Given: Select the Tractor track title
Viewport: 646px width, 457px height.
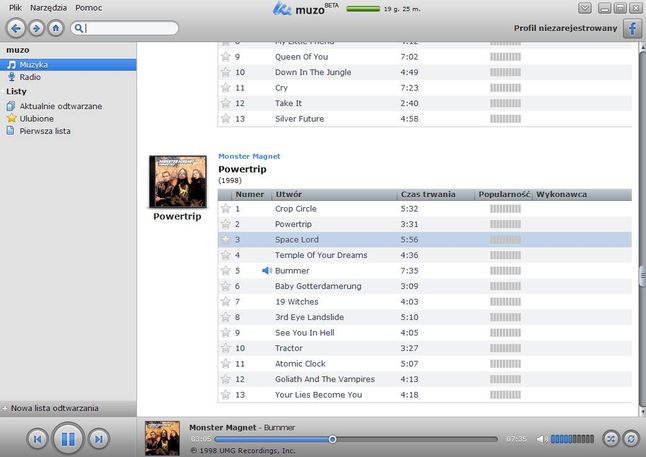Looking at the screenshot, I should 289,348.
